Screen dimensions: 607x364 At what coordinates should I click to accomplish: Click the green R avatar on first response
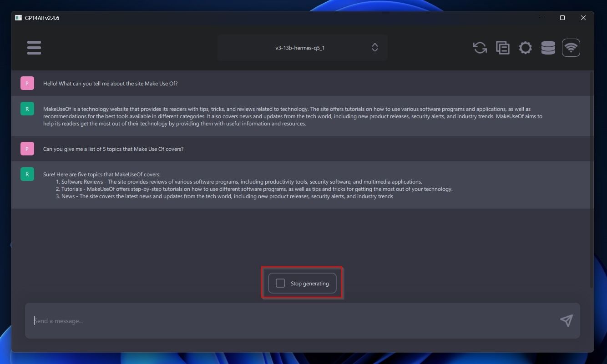(x=27, y=109)
